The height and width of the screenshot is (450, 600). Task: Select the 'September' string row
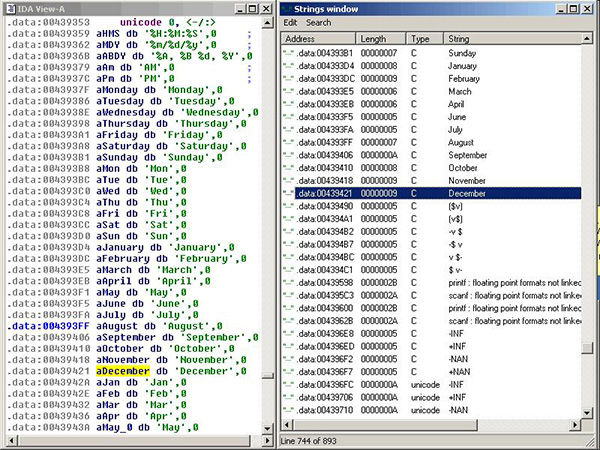pyautogui.click(x=432, y=155)
